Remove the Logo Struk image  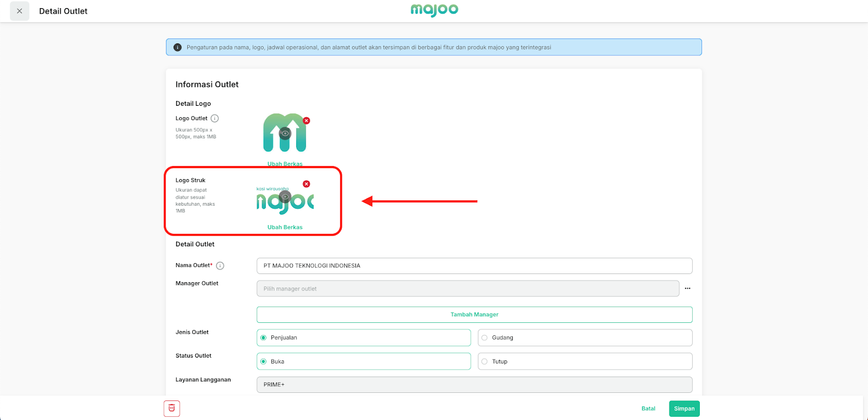click(x=307, y=184)
